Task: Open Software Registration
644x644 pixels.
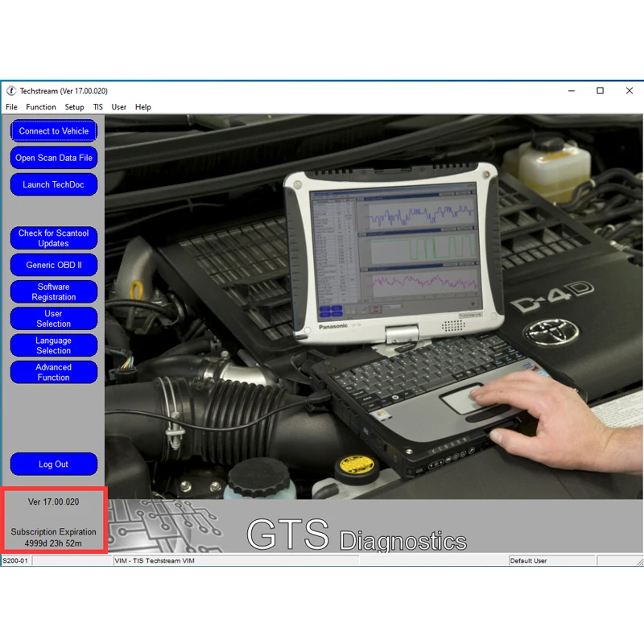Action: (x=54, y=291)
